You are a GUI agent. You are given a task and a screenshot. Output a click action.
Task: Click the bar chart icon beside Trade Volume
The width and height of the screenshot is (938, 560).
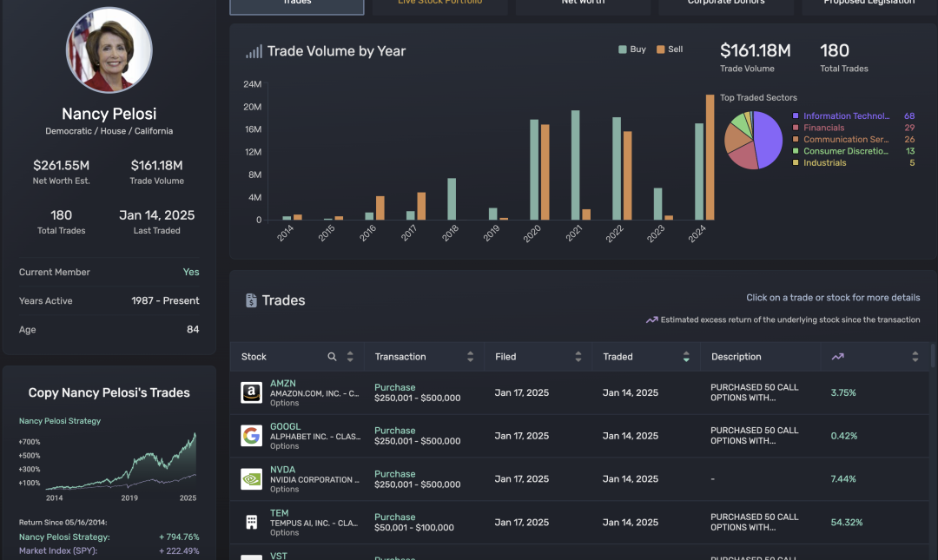(254, 51)
